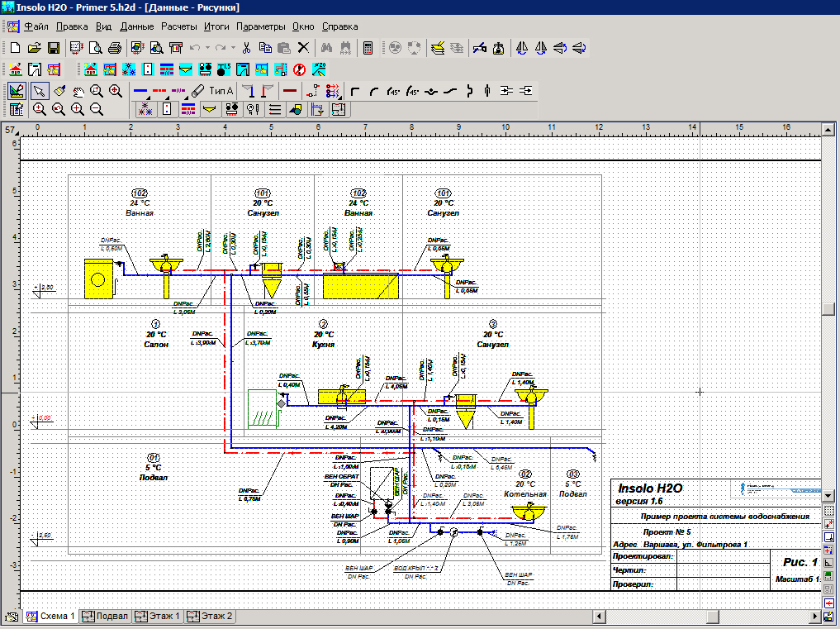Click the flip horizontal sailboat icon

[522, 48]
